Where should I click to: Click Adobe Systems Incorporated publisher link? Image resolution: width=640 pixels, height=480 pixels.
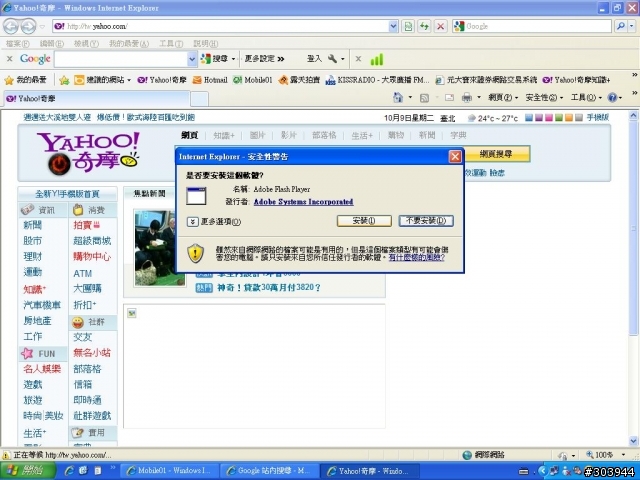(x=303, y=202)
